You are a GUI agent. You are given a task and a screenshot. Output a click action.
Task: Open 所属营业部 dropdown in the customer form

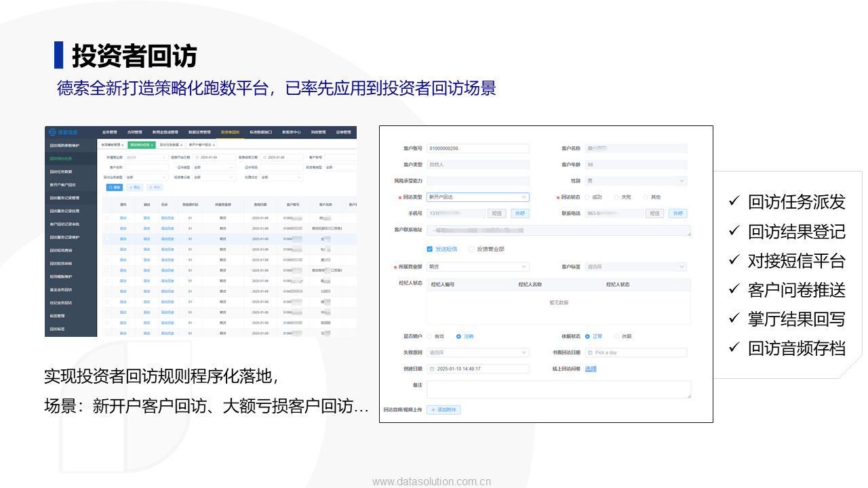[x=478, y=267]
